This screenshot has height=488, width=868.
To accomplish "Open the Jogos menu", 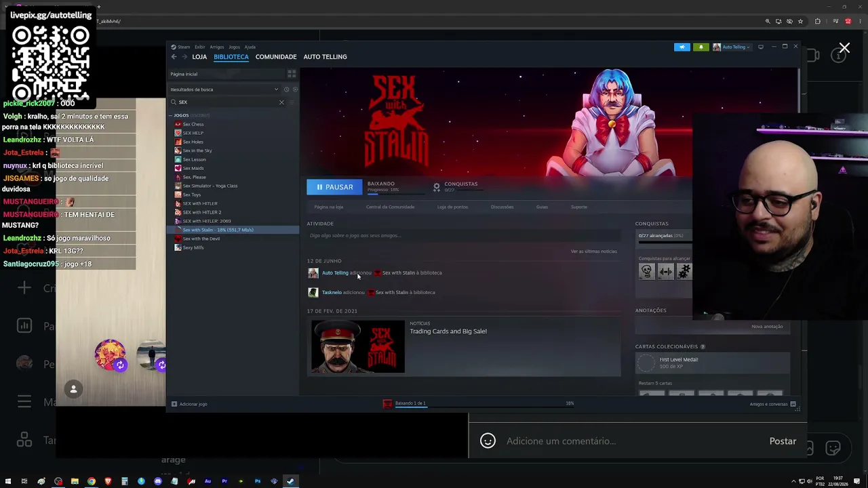I will coord(234,47).
